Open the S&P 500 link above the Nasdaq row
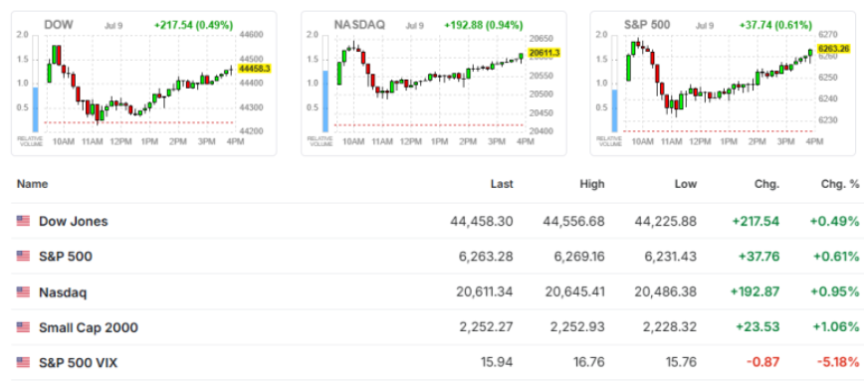Screen dimensions: 868x386 coord(66,257)
